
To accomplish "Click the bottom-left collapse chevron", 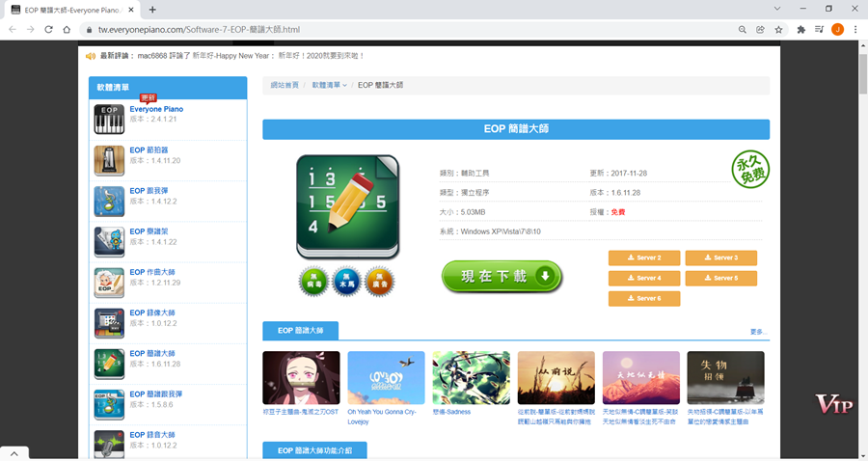I will (x=14, y=454).
